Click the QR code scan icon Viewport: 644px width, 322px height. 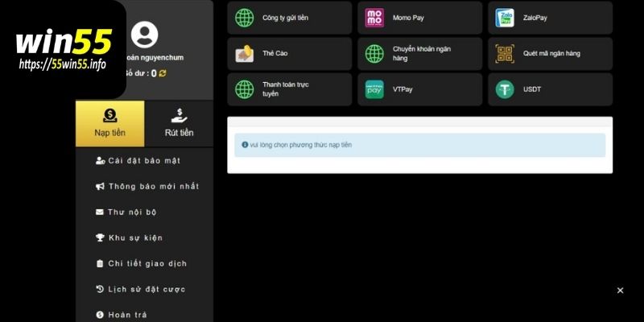(505, 54)
